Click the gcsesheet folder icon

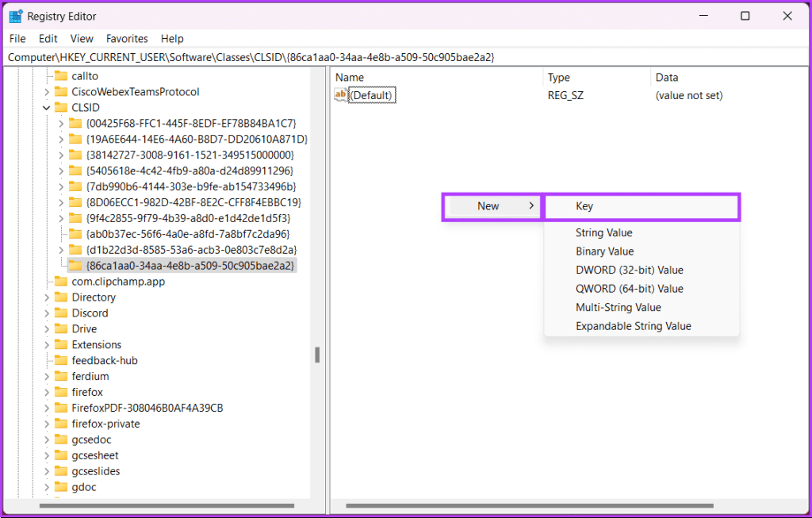click(61, 455)
